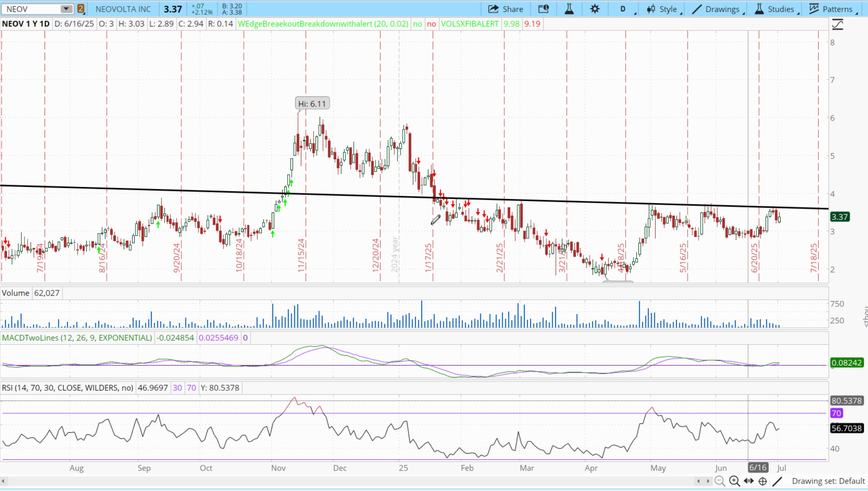Open chart settings gear icon
The width and height of the screenshot is (868, 491).
coord(595,9)
